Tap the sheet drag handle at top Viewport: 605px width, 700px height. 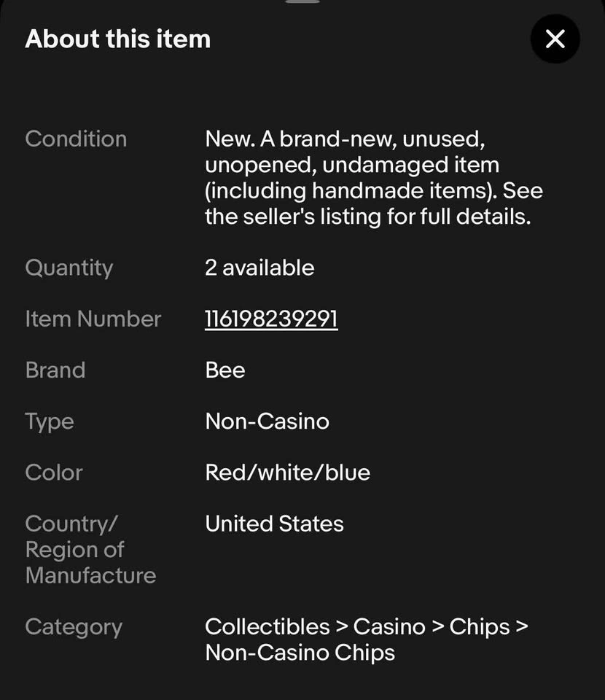pos(302,2)
